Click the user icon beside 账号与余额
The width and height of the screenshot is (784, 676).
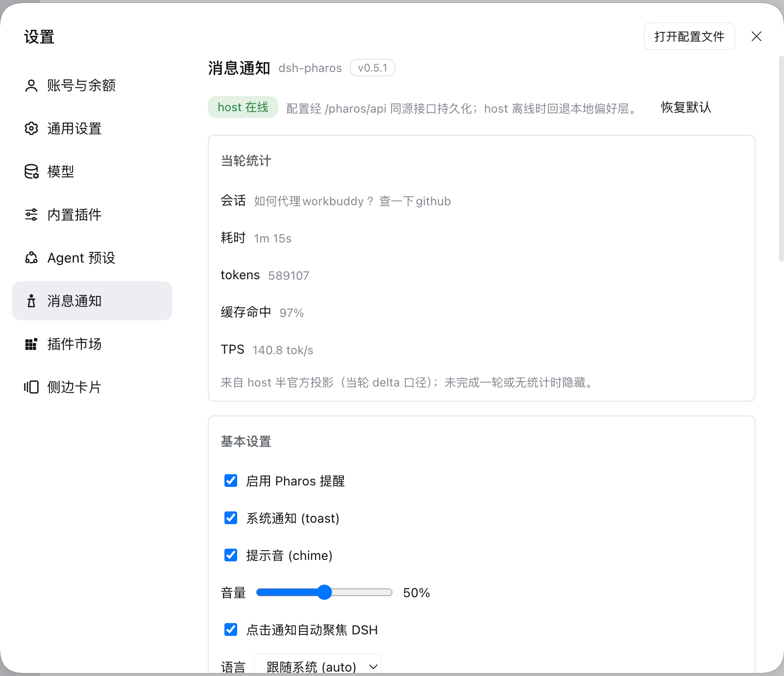click(31, 86)
